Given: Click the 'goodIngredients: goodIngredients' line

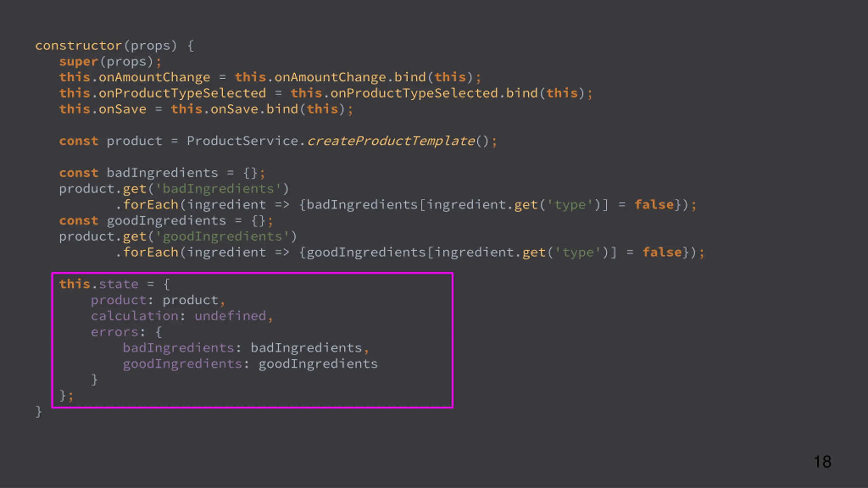Looking at the screenshot, I should pos(250,364).
